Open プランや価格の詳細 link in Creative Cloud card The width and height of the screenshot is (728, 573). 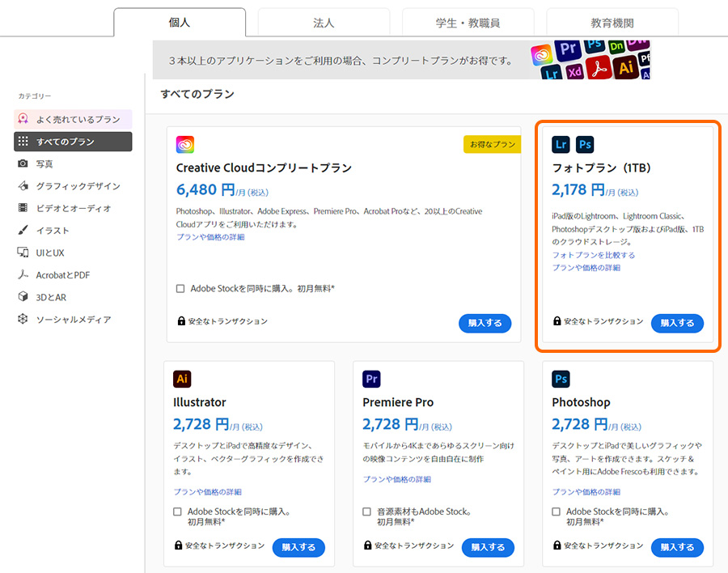coord(210,237)
